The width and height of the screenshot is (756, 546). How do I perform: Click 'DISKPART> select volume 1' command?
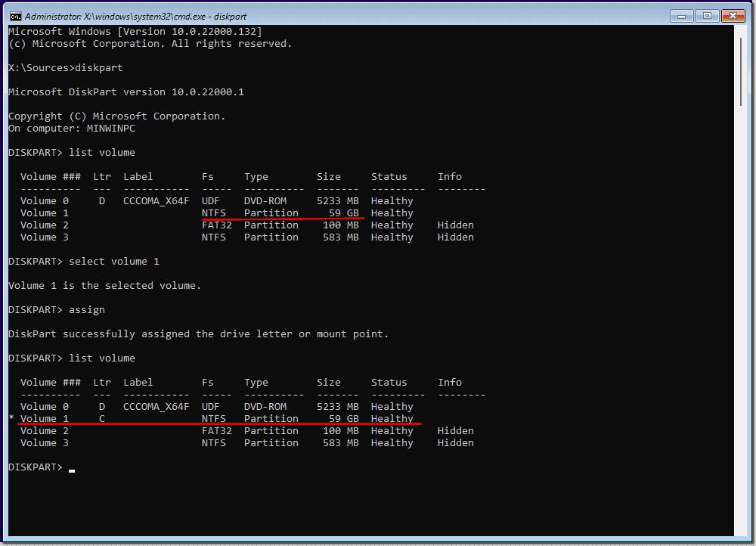pos(84,262)
